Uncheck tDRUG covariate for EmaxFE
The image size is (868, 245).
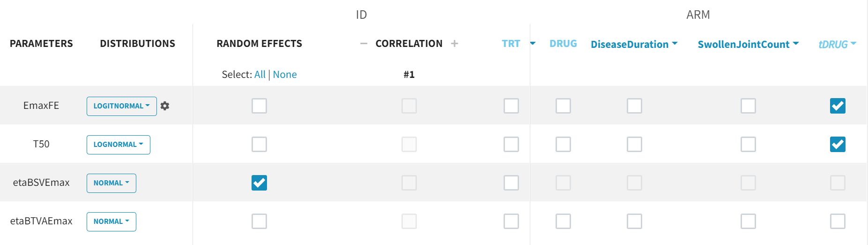point(838,106)
